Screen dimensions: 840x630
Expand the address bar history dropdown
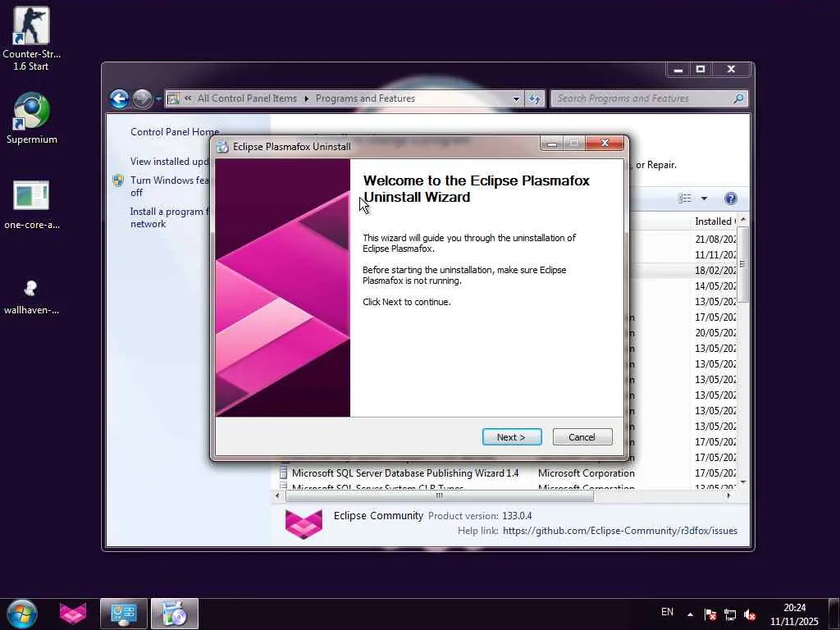[516, 98]
